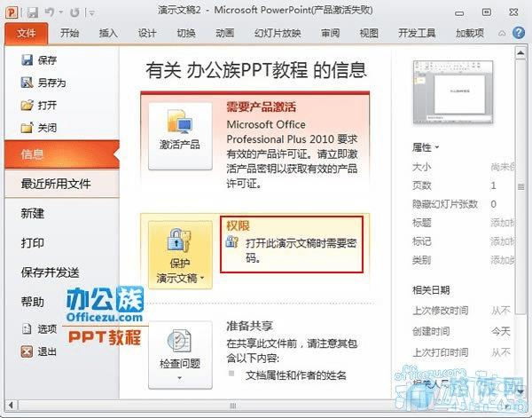Switch to the 开始 ribbon tab

[69, 33]
